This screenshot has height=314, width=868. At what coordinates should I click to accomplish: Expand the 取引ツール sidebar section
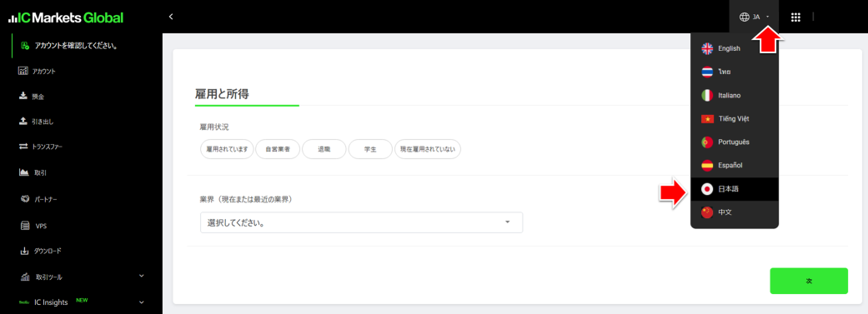[141, 276]
